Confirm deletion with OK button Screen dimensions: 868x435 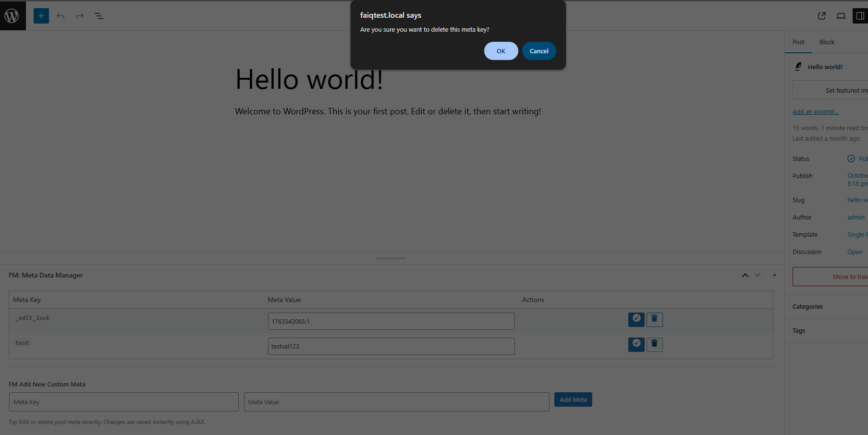coord(501,50)
